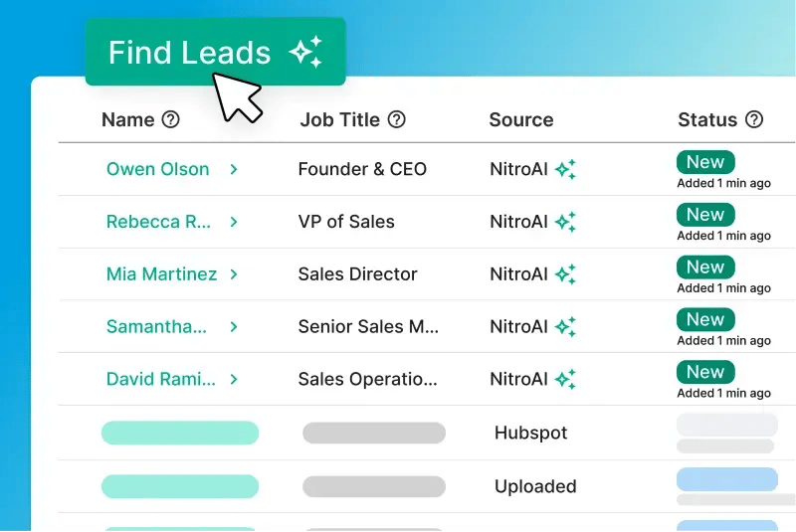Open help icon next to Name header
The image size is (796, 532).
(x=170, y=119)
